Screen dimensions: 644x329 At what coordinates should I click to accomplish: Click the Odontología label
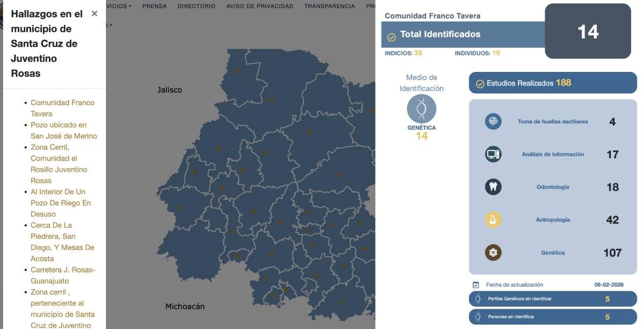pyautogui.click(x=553, y=187)
